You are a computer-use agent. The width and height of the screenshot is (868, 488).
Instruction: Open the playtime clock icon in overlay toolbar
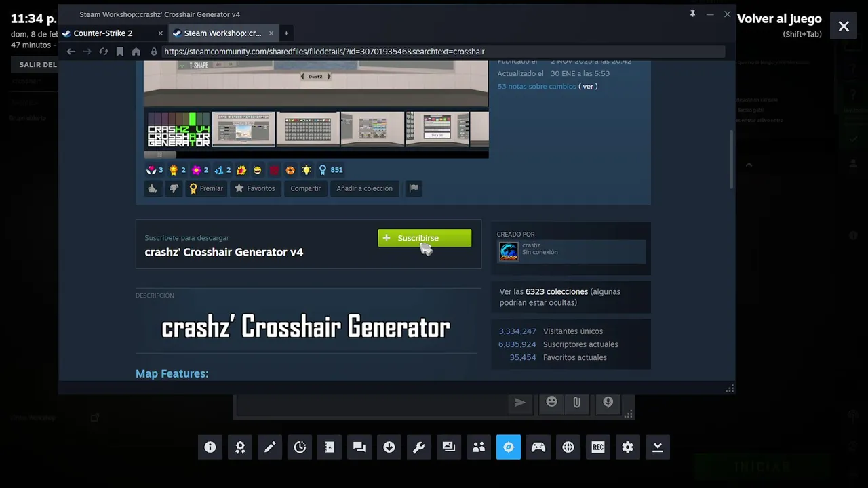point(300,447)
